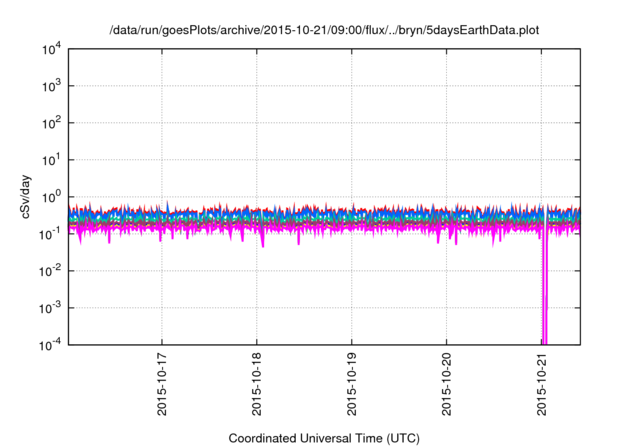
Task: Click the y-axis value 10^2
Action: 52,123
